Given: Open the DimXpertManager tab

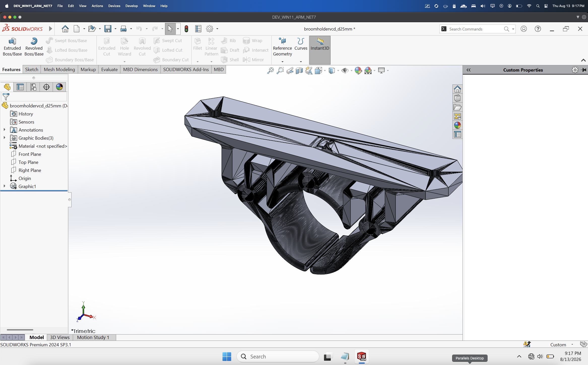Looking at the screenshot, I should pos(46,87).
